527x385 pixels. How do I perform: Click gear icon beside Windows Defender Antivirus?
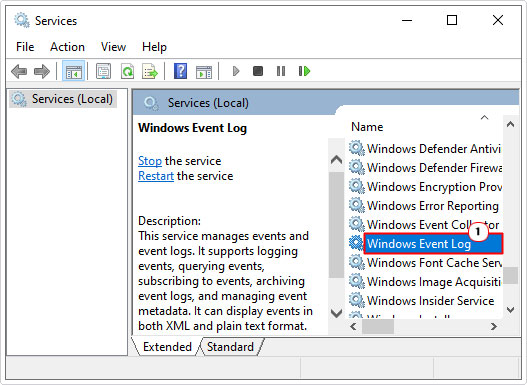[357, 148]
